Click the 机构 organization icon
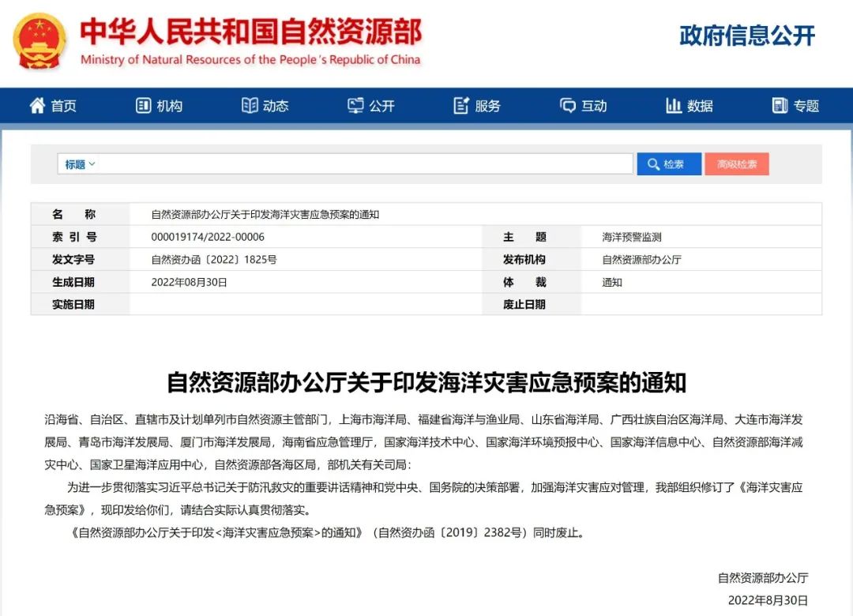The width and height of the screenshot is (853, 616). [143, 106]
